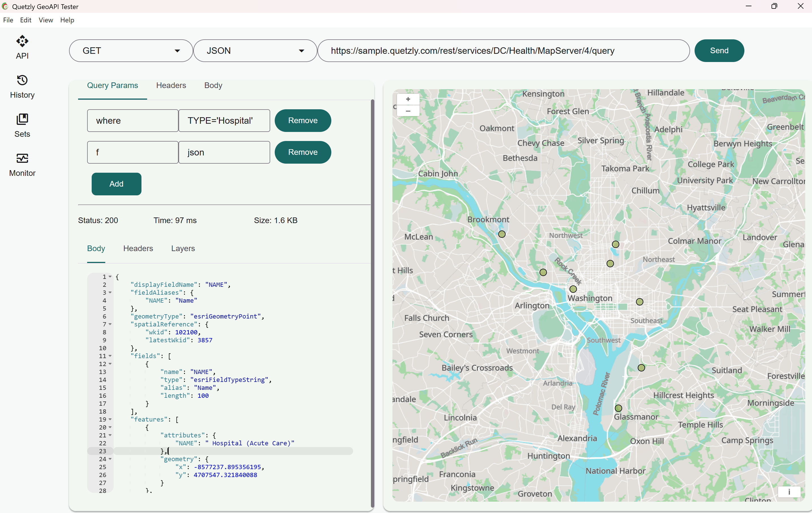Open the View menu
The height and width of the screenshot is (513, 812).
[x=46, y=20]
